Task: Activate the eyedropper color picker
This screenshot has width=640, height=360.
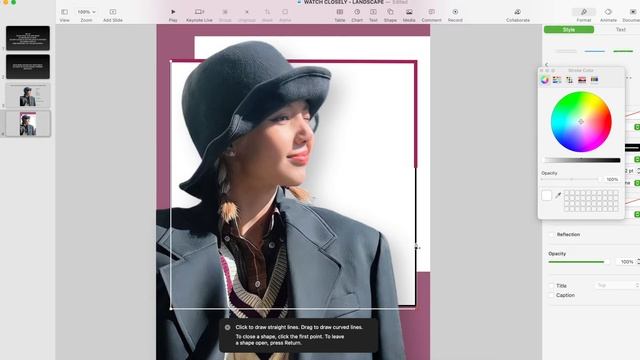Action: coord(558,195)
